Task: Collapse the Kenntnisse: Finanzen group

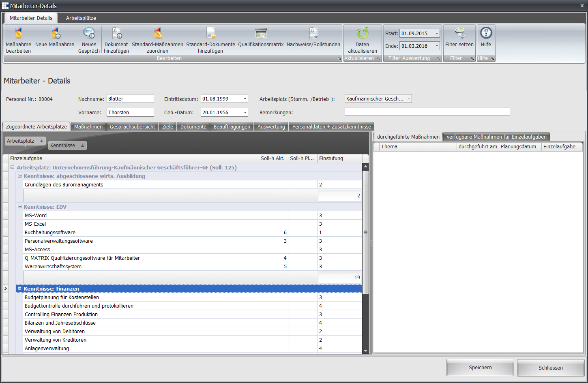Action: tap(19, 289)
